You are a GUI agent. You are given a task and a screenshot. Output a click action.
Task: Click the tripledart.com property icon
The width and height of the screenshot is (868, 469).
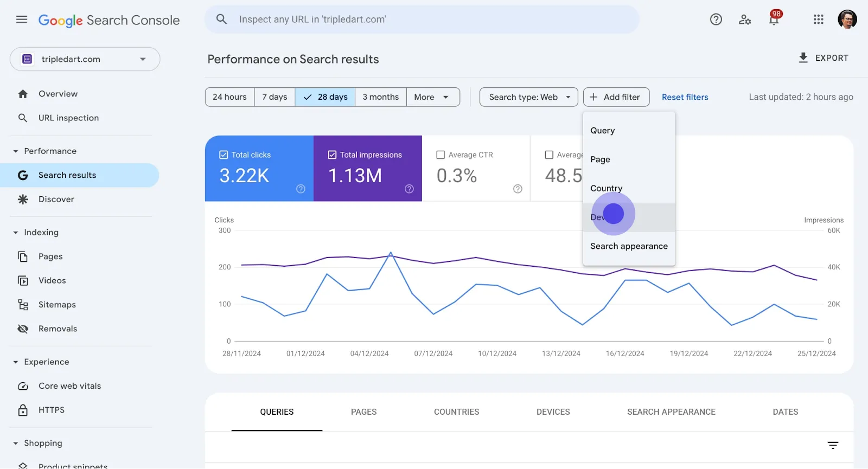tap(27, 59)
